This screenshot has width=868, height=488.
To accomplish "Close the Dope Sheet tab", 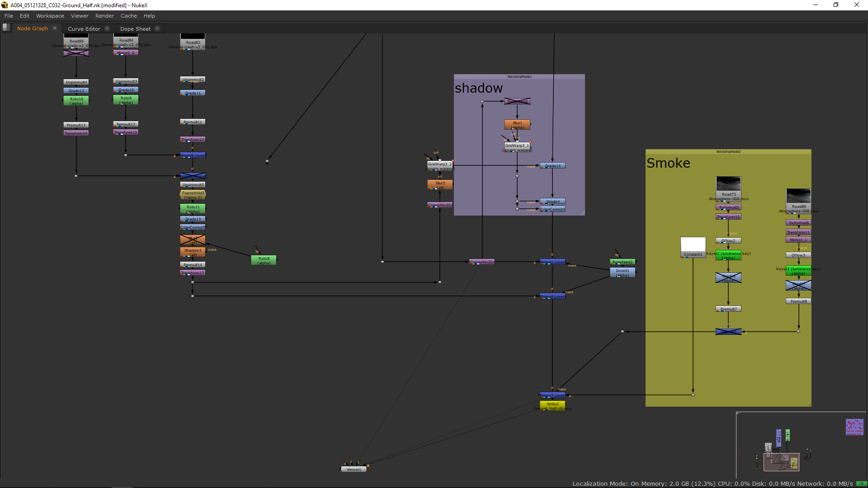I will pos(157,28).
